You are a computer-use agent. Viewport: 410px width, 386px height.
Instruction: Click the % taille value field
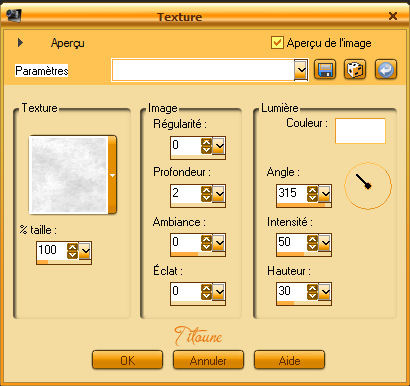[51, 250]
